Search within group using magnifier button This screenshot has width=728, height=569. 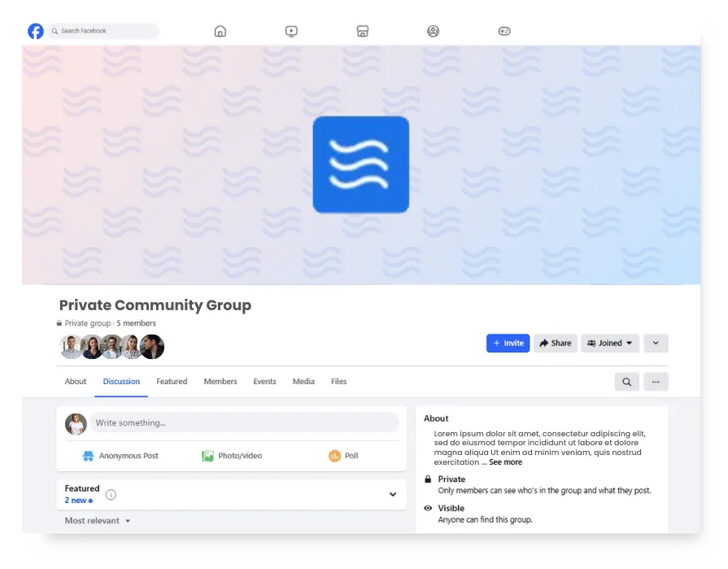627,382
